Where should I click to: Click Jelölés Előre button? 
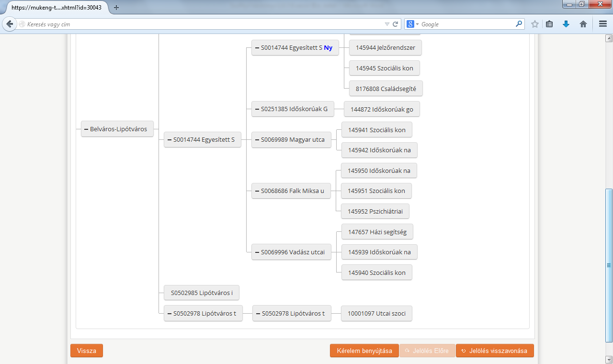click(427, 351)
